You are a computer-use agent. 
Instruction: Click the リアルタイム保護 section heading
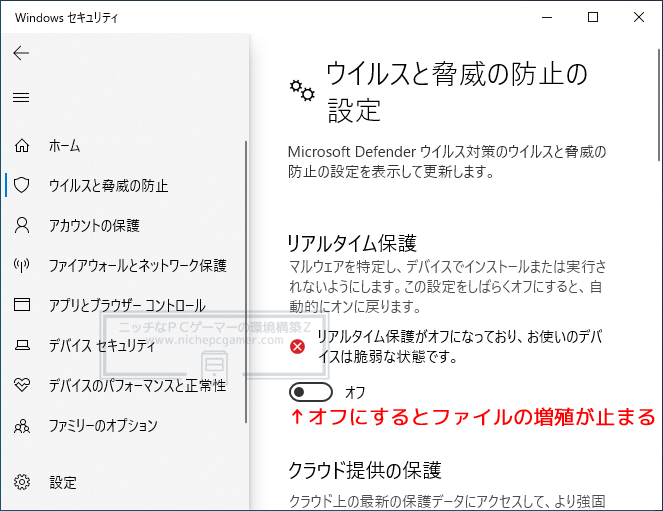352,243
